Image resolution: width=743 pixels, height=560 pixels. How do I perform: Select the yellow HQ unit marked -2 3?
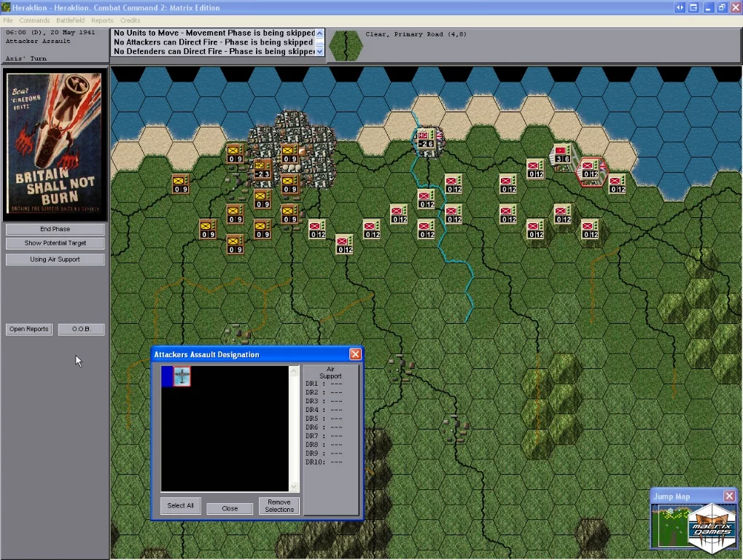tap(262, 170)
